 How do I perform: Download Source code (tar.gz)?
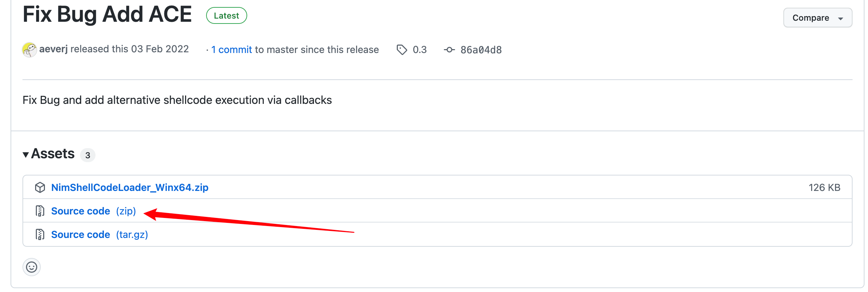tap(100, 234)
